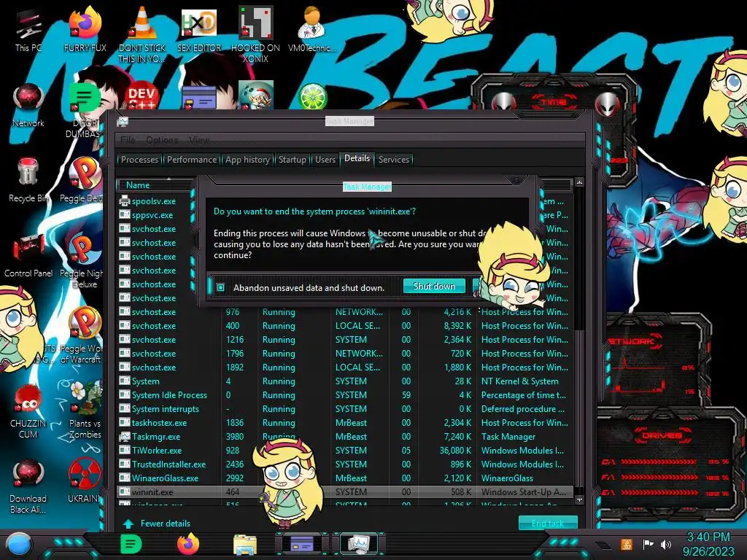This screenshot has width=747, height=560.
Task: Select TrustedInstaller.exe process
Action: click(345, 464)
